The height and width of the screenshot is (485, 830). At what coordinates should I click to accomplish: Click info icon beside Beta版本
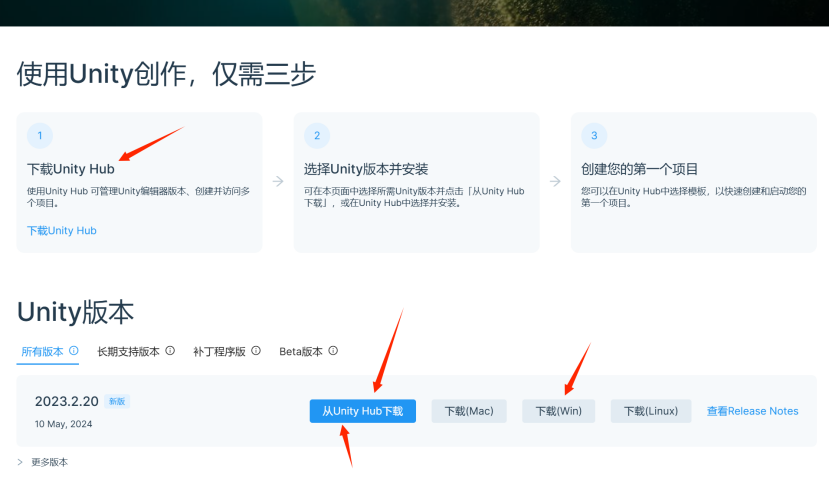click(x=333, y=351)
